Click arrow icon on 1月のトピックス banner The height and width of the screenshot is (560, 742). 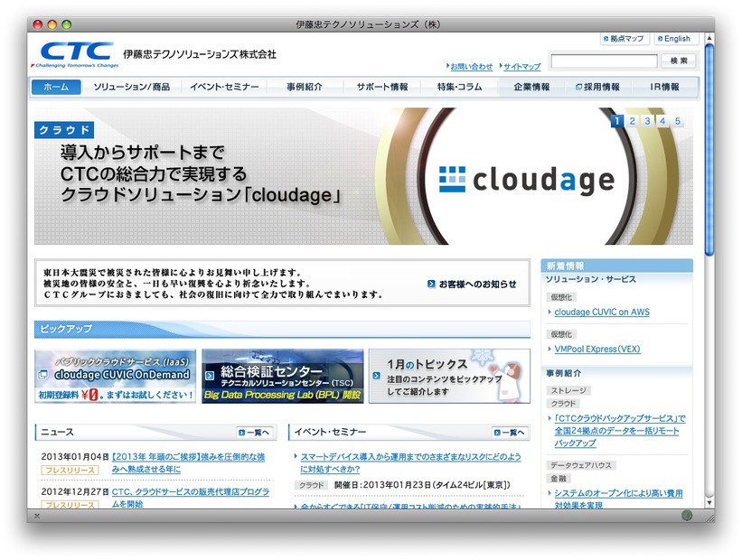[x=376, y=376]
